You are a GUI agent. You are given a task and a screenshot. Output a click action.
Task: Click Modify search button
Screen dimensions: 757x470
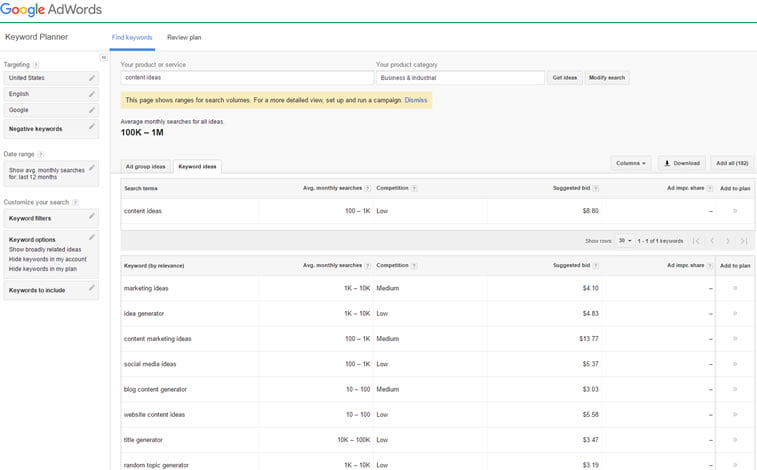[607, 78]
